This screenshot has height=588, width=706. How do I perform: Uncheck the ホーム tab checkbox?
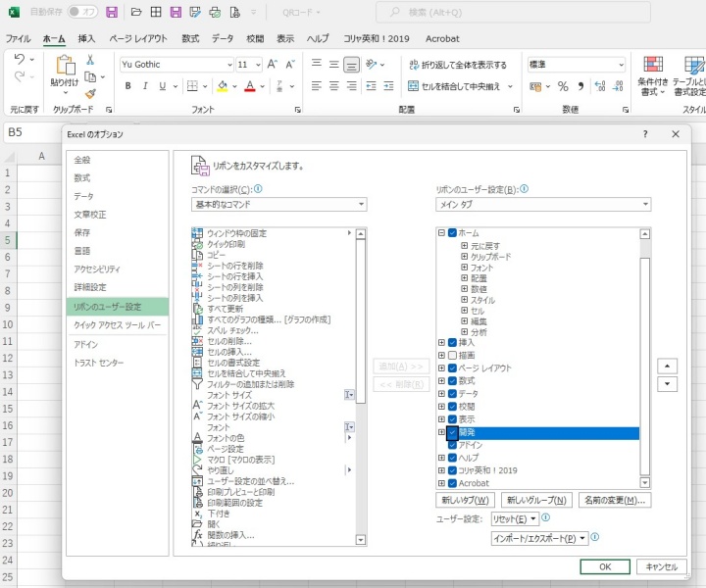(x=452, y=233)
